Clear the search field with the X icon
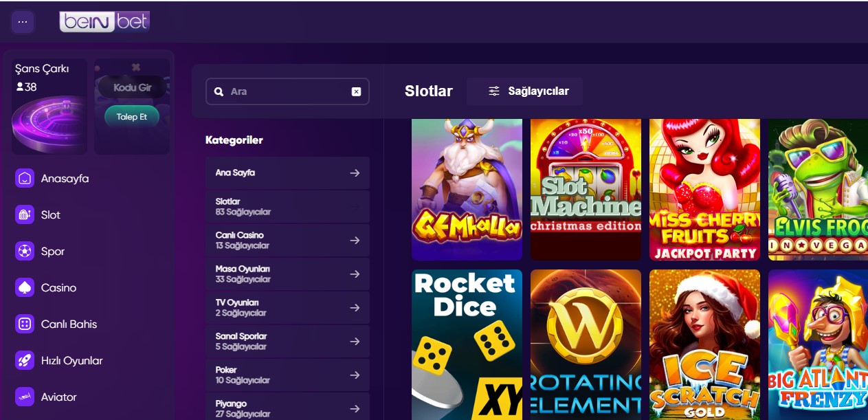 point(356,91)
